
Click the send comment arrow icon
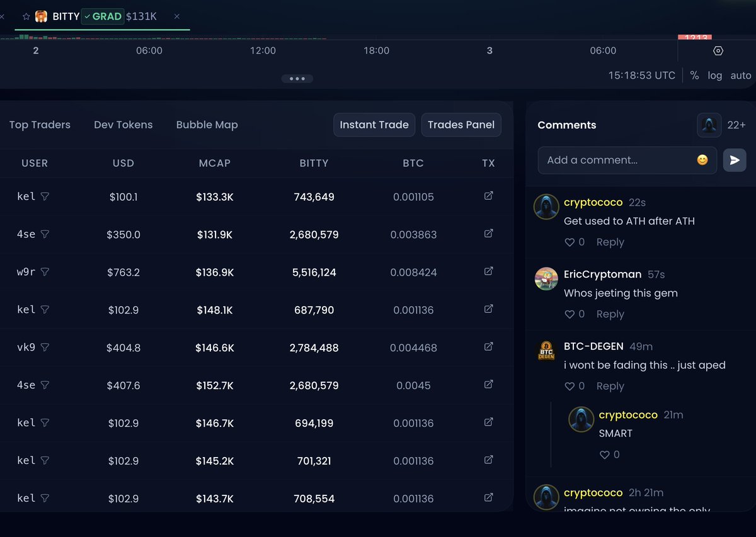point(735,160)
